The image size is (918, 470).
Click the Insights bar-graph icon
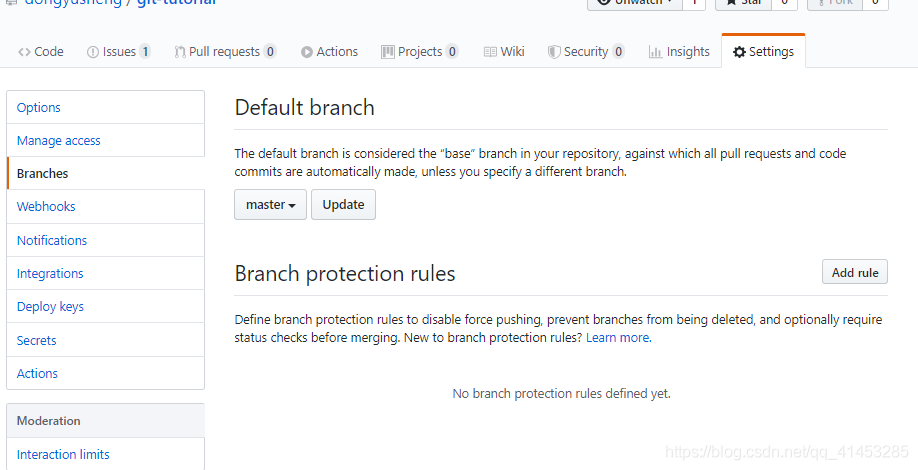tap(655, 52)
